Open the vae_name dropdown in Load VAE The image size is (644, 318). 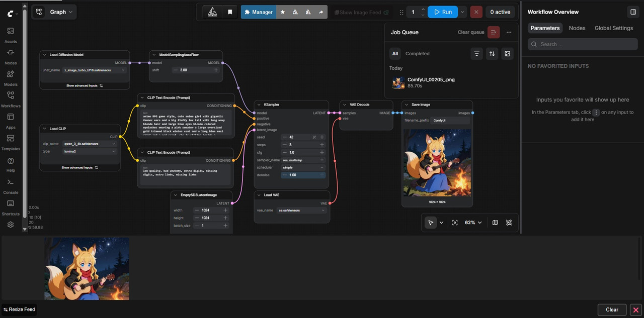point(302,210)
